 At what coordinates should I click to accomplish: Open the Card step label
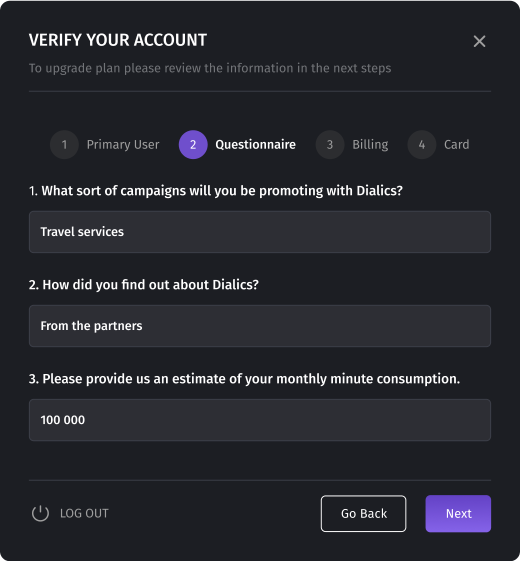[x=457, y=145]
